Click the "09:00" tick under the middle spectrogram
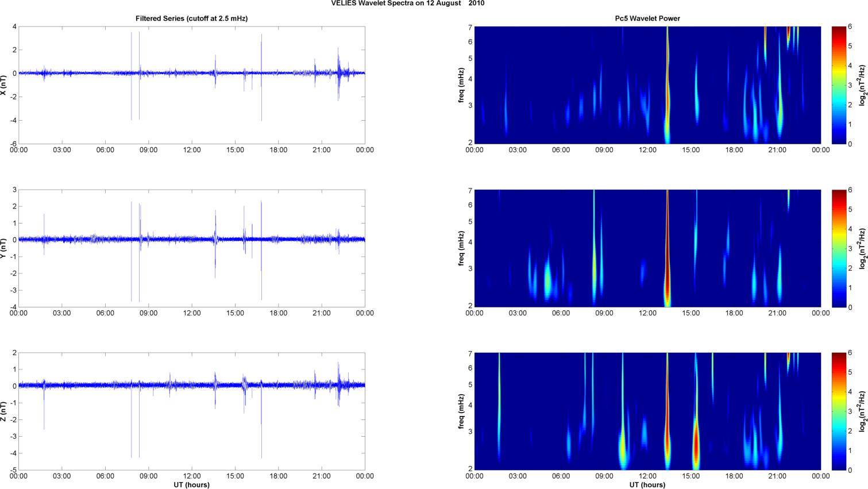Image resolution: width=868 pixels, height=489 pixels. point(604,313)
